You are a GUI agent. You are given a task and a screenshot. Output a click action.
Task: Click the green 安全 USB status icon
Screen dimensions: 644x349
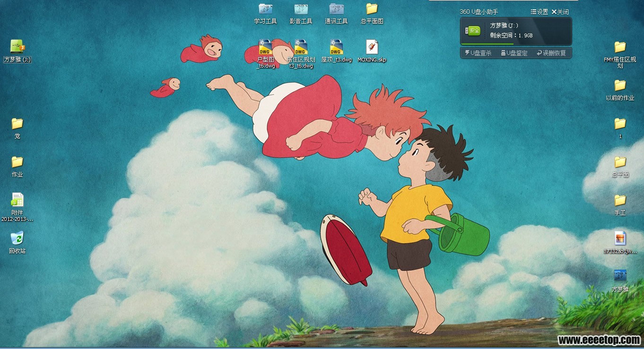pos(473,31)
